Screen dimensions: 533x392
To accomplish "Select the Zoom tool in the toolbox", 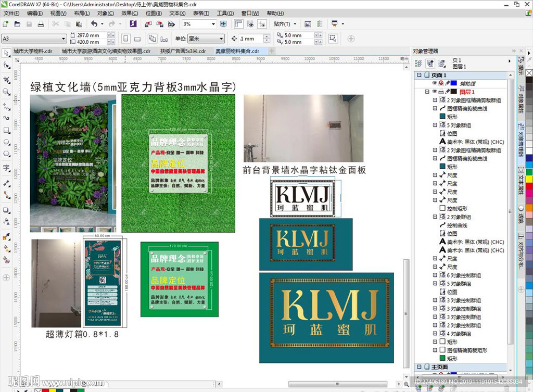I will point(6,92).
